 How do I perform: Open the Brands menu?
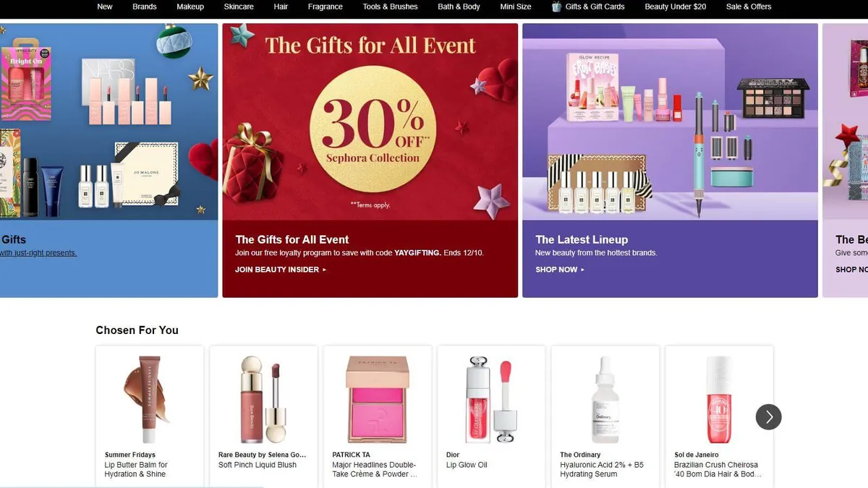145,7
